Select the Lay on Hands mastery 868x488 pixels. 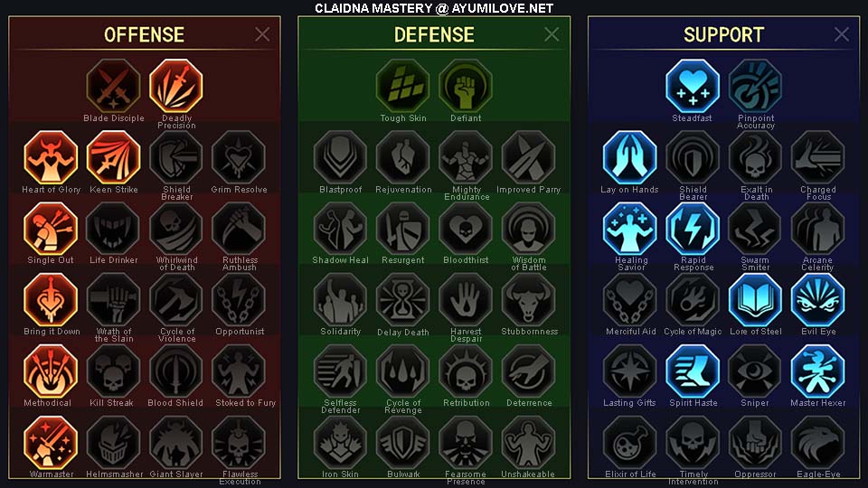point(629,157)
